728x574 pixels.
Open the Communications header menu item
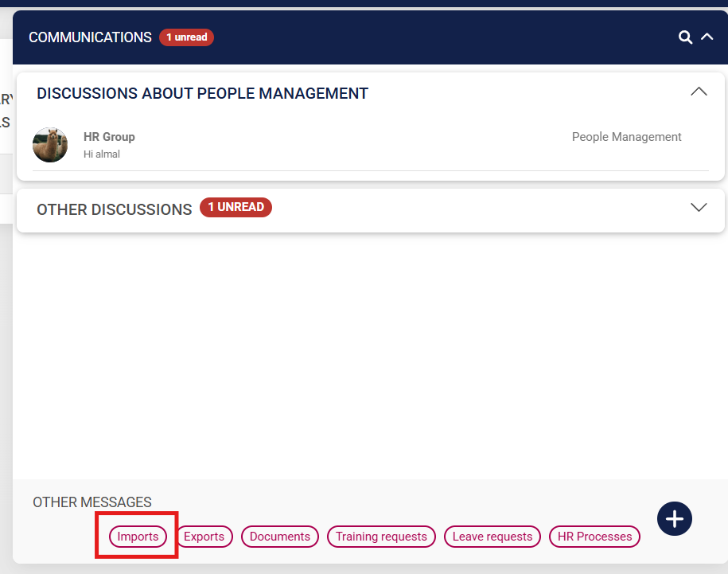click(x=90, y=37)
